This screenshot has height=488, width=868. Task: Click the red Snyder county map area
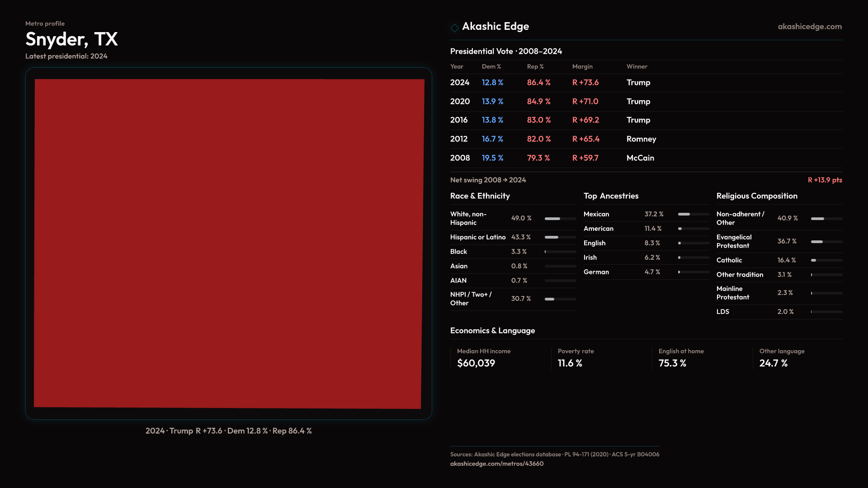[228, 244]
